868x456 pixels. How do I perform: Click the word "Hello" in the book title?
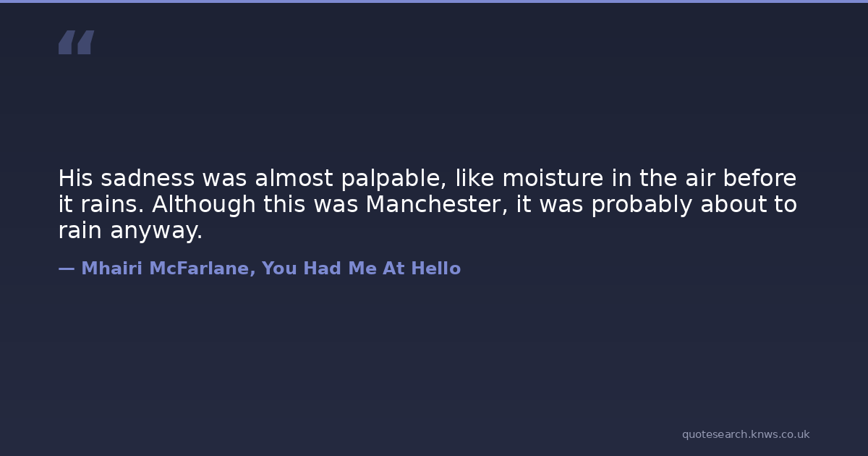(435, 269)
